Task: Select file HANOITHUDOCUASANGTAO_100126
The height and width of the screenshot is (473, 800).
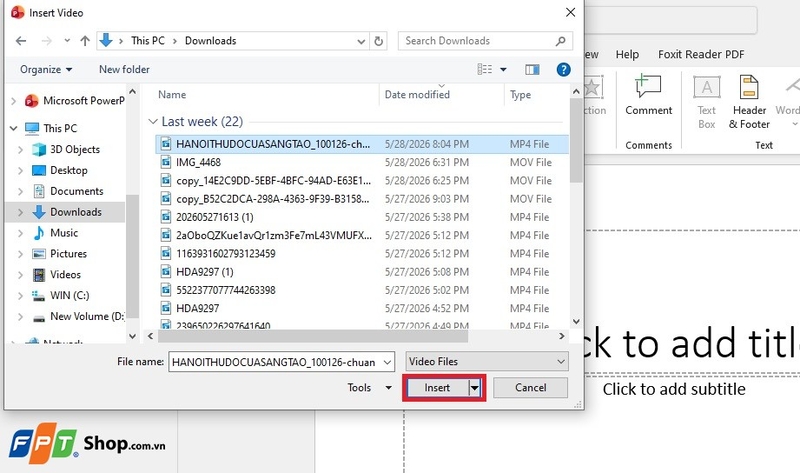Action: point(362,144)
